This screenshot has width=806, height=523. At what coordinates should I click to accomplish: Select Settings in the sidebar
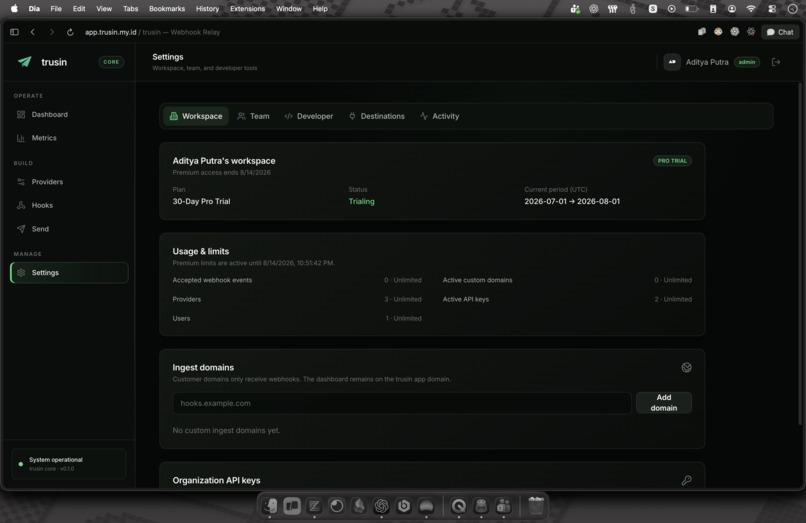[69, 273]
